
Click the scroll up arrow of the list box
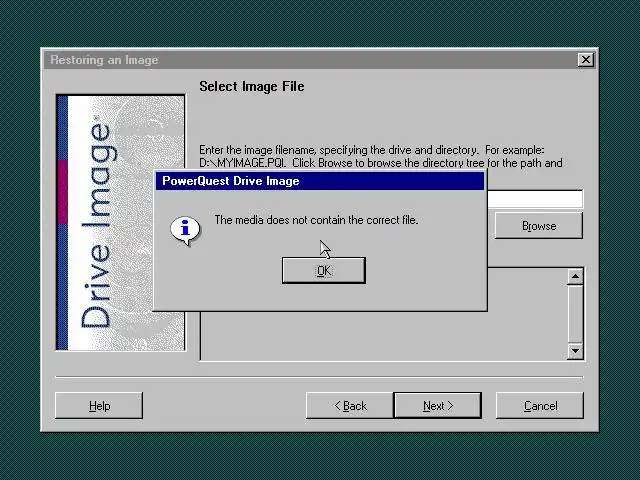point(576,277)
